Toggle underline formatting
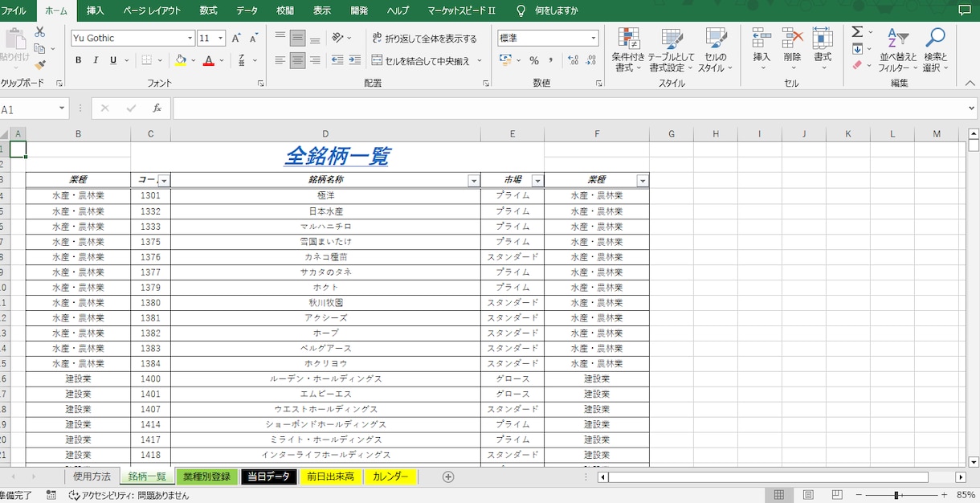Viewport: 980px width, 503px height. 113,60
